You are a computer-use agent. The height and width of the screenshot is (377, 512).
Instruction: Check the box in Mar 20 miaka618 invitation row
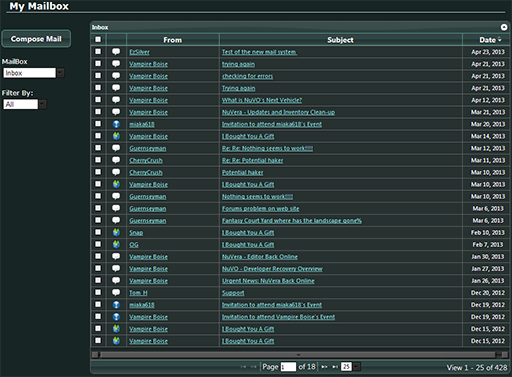click(x=98, y=124)
